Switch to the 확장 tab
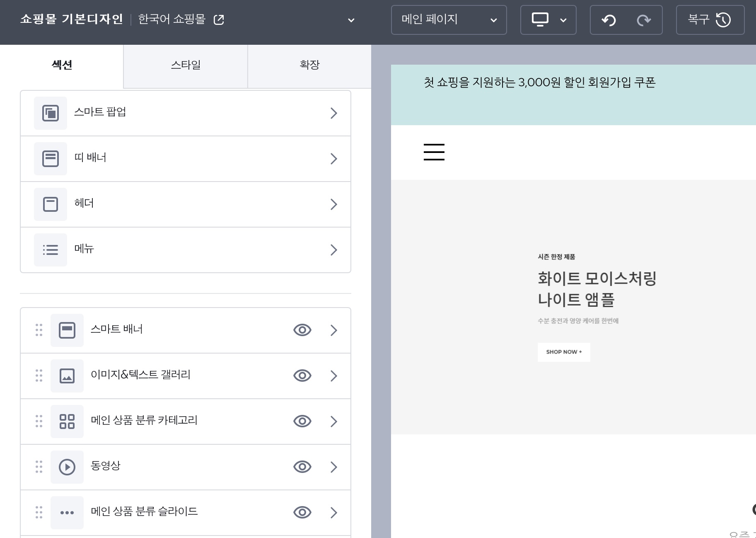The width and height of the screenshot is (756, 538). (309, 65)
